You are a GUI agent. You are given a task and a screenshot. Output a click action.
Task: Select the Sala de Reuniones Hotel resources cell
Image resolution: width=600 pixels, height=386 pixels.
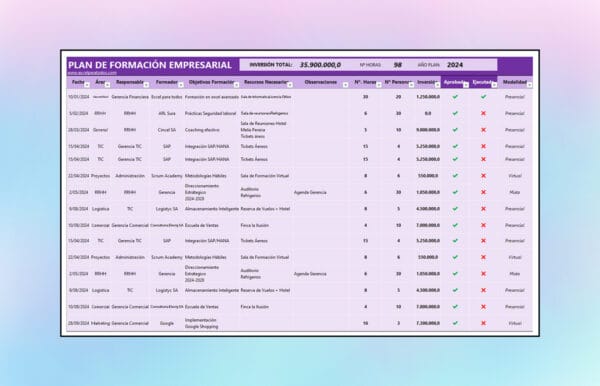tap(264, 130)
